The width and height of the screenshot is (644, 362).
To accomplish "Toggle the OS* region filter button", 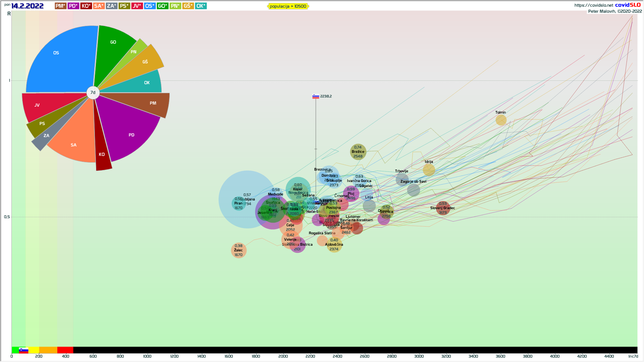I will pos(150,6).
